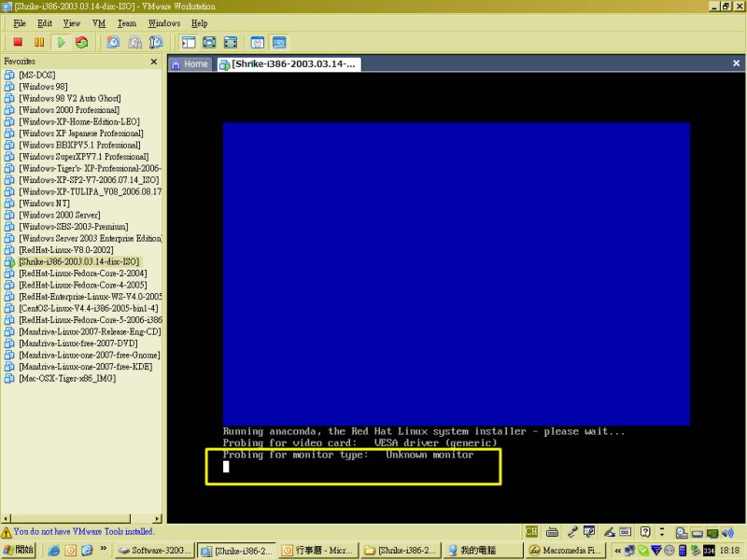Open the VM menu
This screenshot has width=747, height=560.
(x=99, y=23)
